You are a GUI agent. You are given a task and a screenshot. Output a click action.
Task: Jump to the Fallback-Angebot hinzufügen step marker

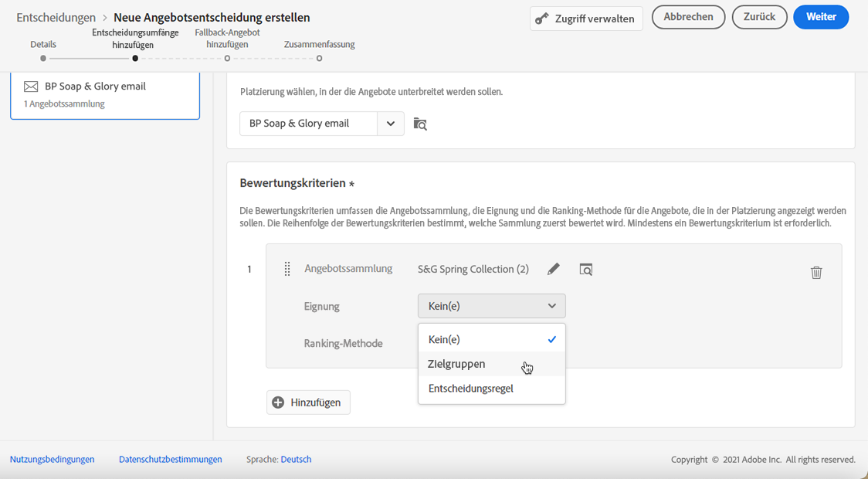(227, 58)
